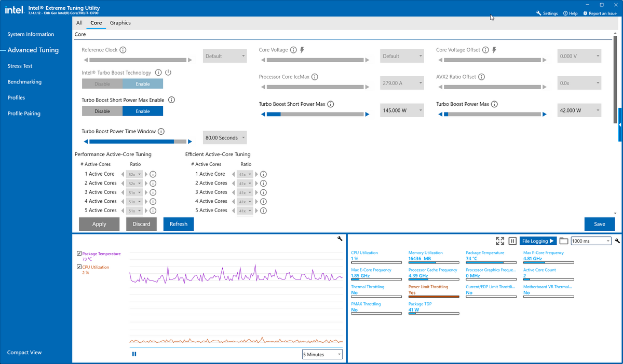This screenshot has width=623, height=364.
Task: Click Turbo Boost Short Power Max info icon
Action: coord(331,104)
